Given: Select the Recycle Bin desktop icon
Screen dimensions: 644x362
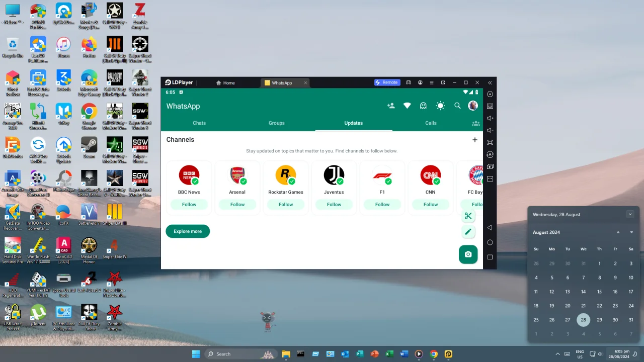Looking at the screenshot, I should pyautogui.click(x=13, y=47).
